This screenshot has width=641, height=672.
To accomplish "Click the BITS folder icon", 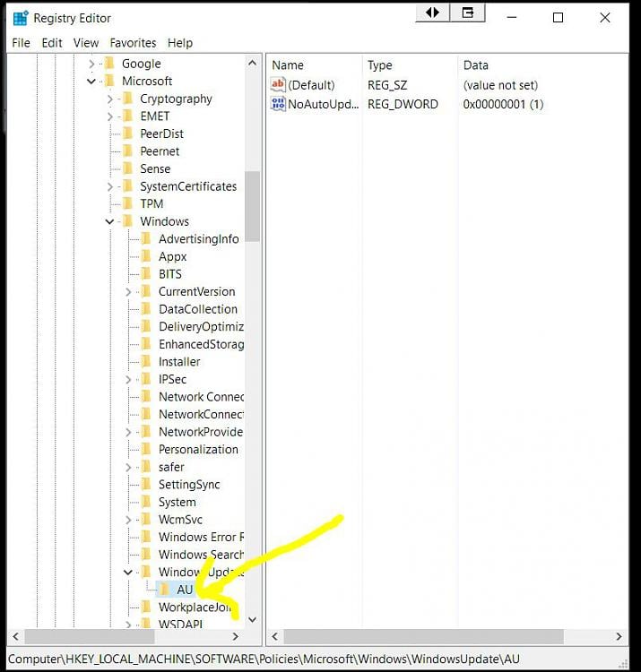I will [146, 274].
